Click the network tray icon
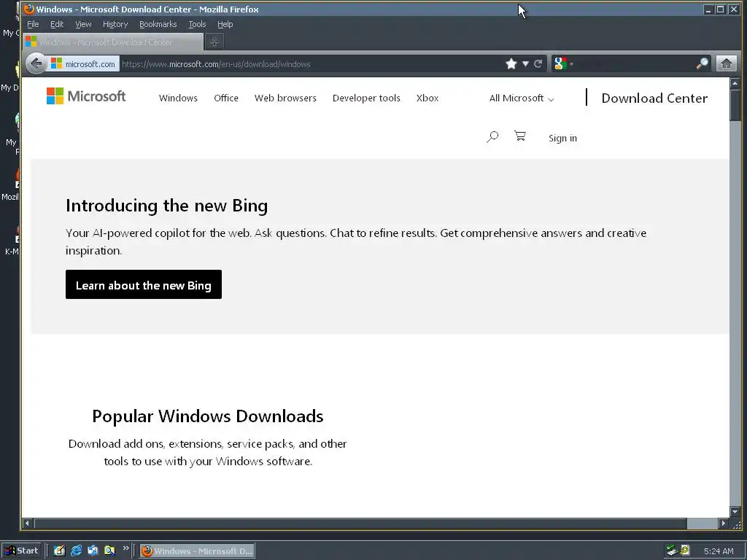Viewport: 747px width, 560px height. [672, 551]
